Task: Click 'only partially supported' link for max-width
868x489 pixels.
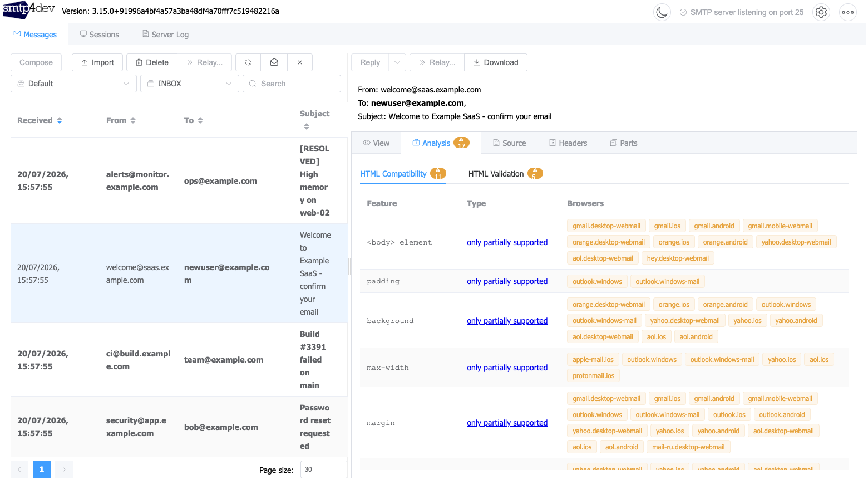Action: 507,368
